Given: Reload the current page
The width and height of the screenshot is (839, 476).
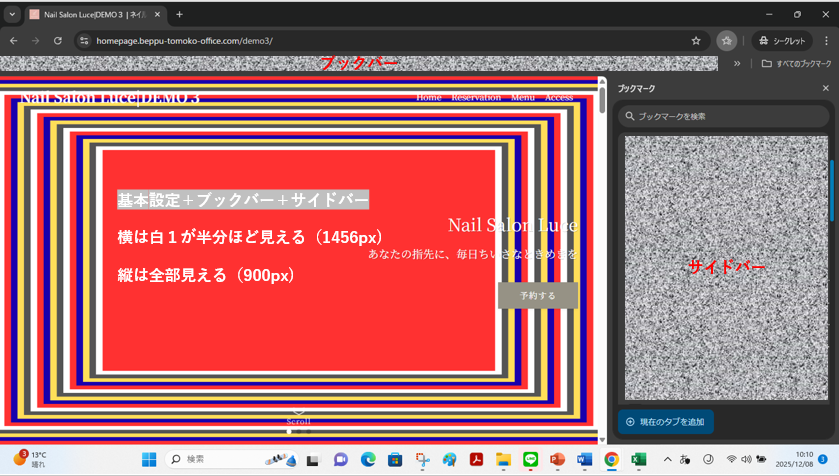Looking at the screenshot, I should [x=58, y=41].
